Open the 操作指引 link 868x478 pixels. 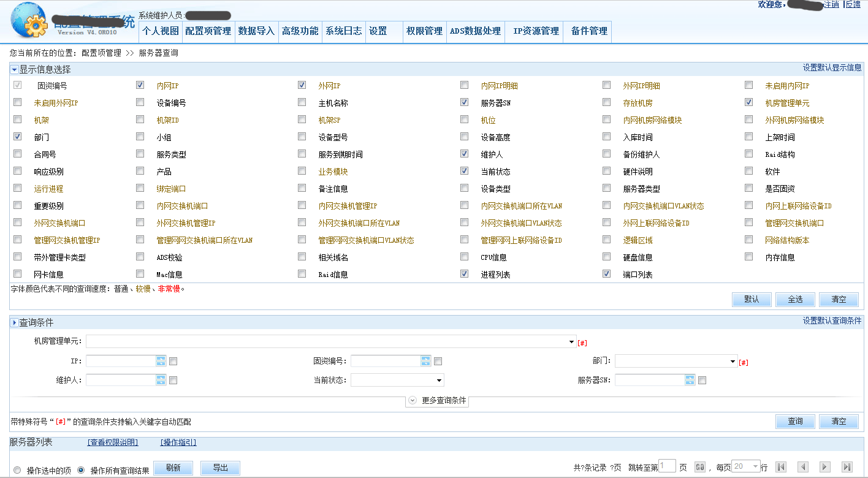[x=178, y=442]
